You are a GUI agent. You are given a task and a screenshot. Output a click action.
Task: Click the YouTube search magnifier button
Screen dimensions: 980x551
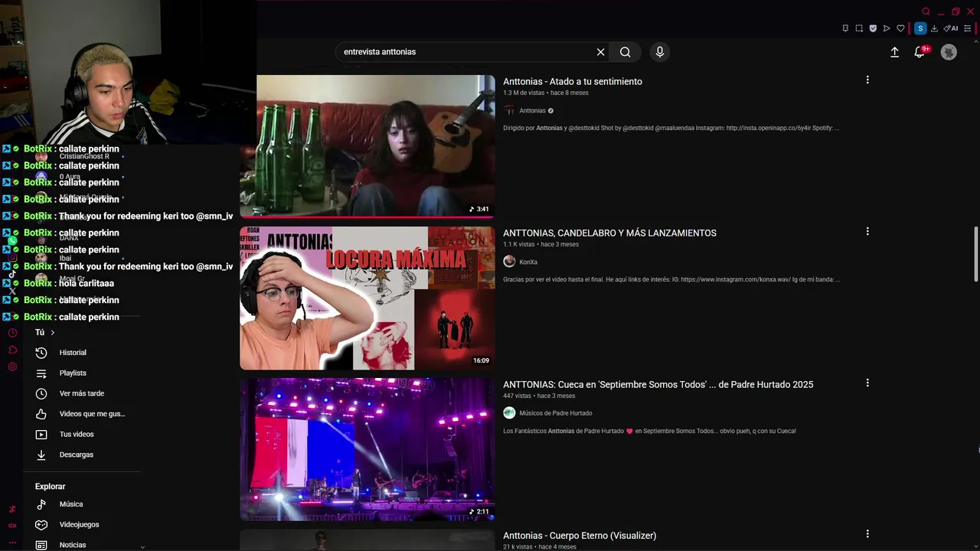click(626, 52)
